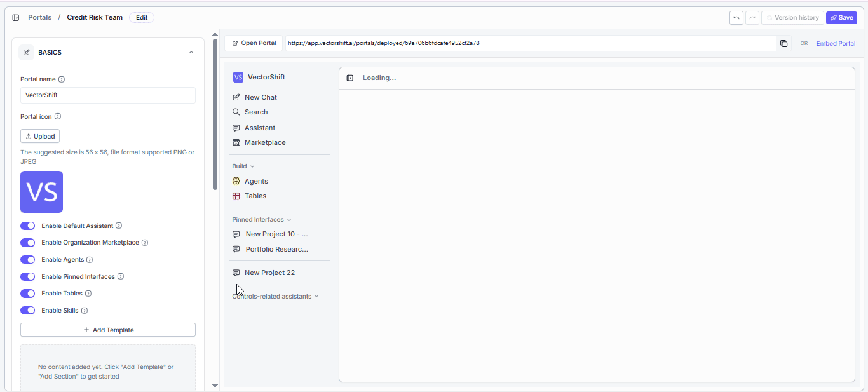This screenshot has width=868, height=392.
Task: Disable the Enable Default Assistant toggle
Action: (27, 226)
